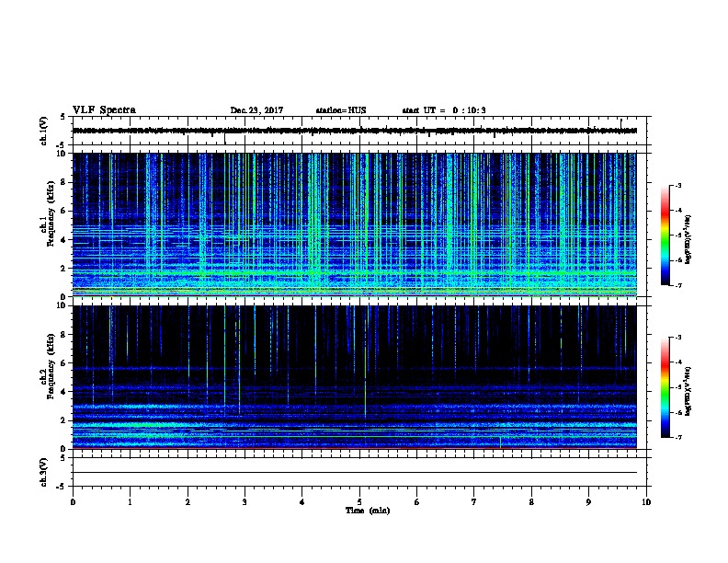Click the 'ch.3(V)' axis label

pos(44,472)
